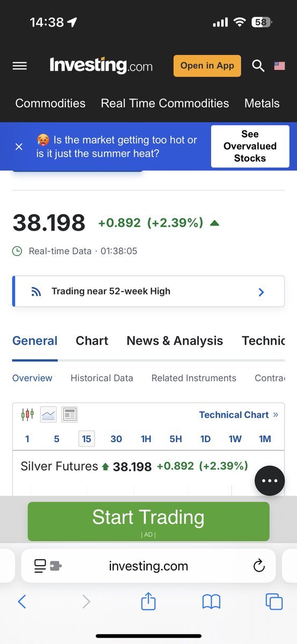Tap the search magnifier icon
Viewport: 297px width, 644px height.
click(x=258, y=66)
